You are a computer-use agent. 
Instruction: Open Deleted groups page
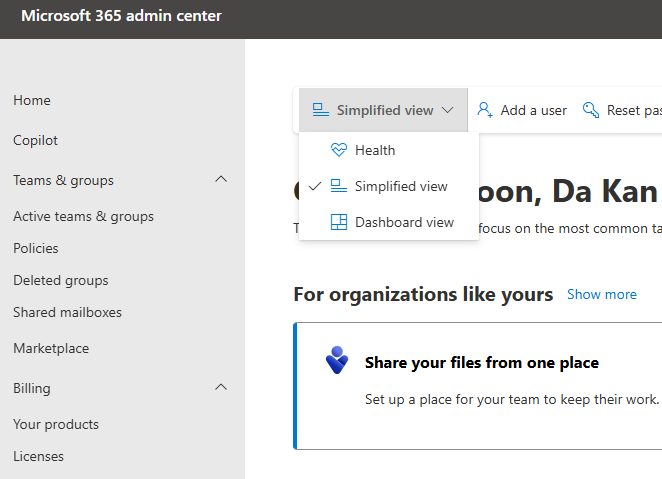(61, 280)
